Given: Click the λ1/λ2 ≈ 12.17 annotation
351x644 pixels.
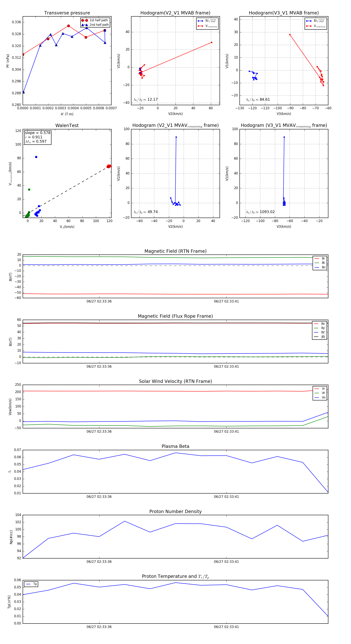Looking at the screenshot, I should (146, 100).
